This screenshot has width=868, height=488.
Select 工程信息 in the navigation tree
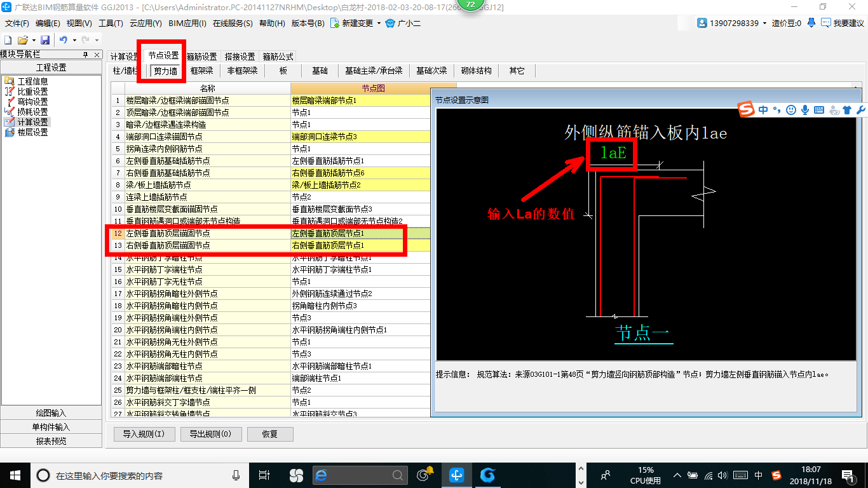(32, 81)
